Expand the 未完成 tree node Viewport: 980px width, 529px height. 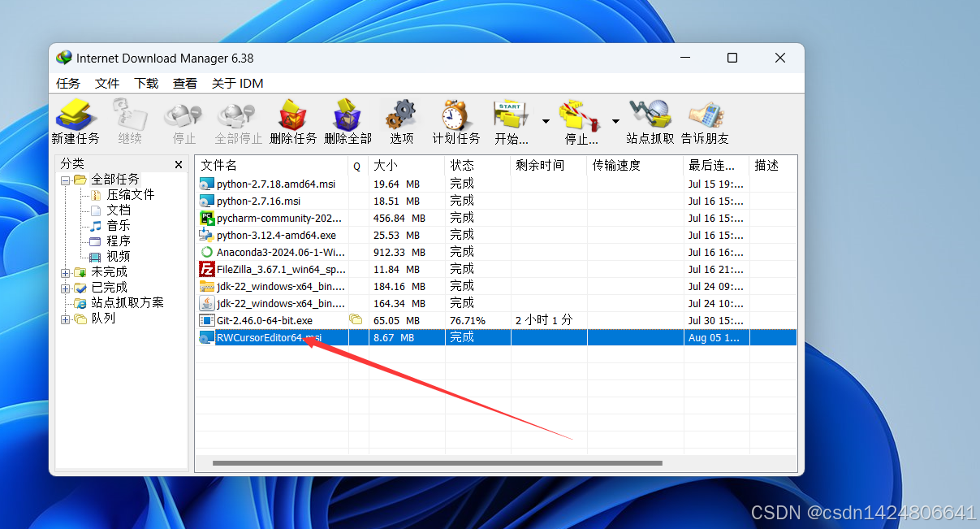(x=65, y=272)
